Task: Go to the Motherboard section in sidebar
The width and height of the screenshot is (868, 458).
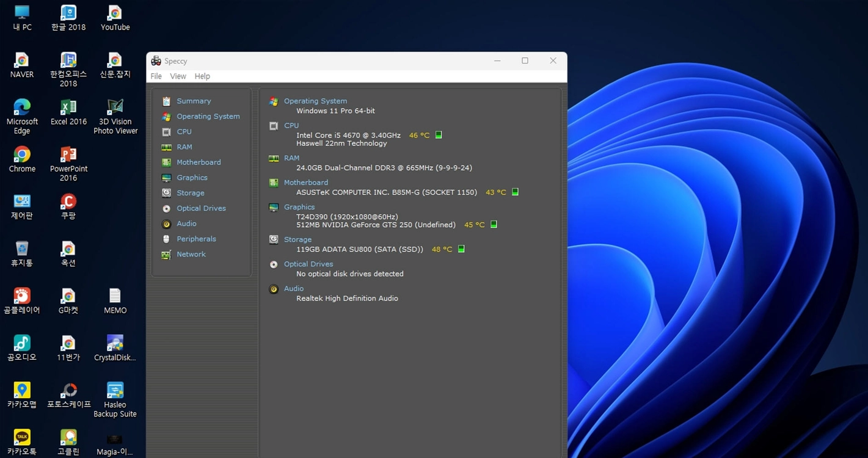Action: (199, 162)
